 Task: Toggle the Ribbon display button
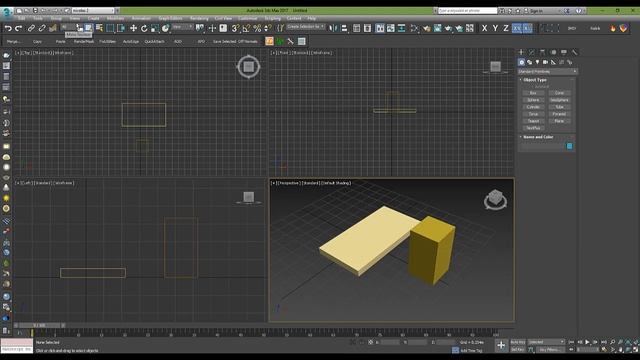[380, 28]
